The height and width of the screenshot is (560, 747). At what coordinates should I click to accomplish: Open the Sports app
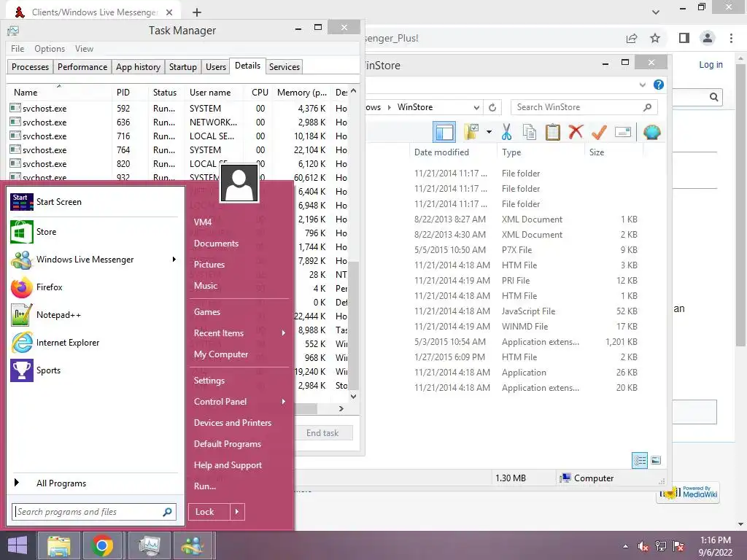[96, 370]
